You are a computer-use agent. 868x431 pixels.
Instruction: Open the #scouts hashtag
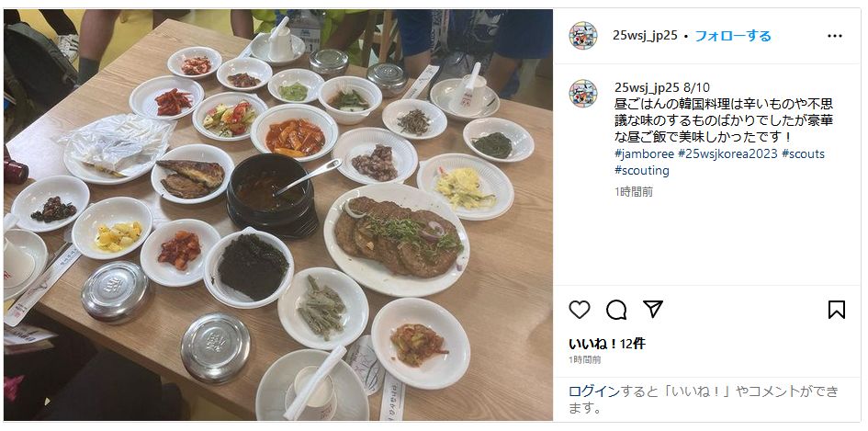[803, 153]
